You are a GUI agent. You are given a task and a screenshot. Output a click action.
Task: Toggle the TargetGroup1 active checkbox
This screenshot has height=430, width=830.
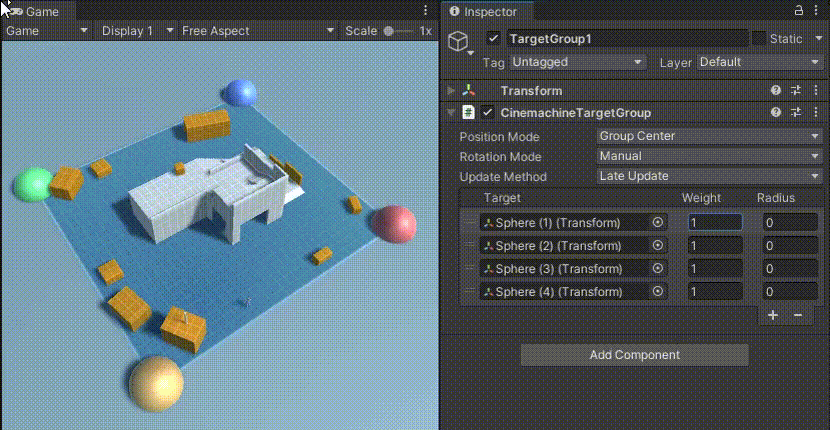coord(494,39)
